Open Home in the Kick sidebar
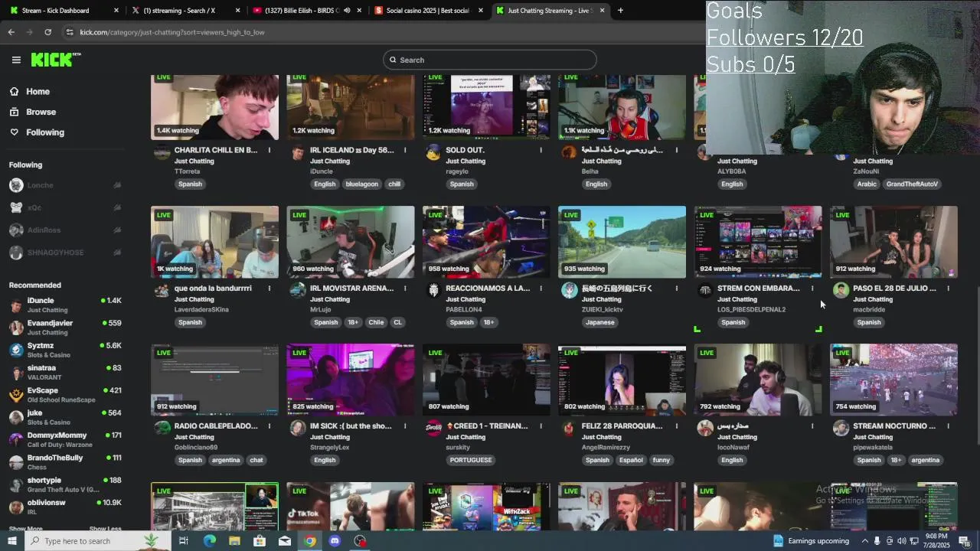 [x=38, y=91]
